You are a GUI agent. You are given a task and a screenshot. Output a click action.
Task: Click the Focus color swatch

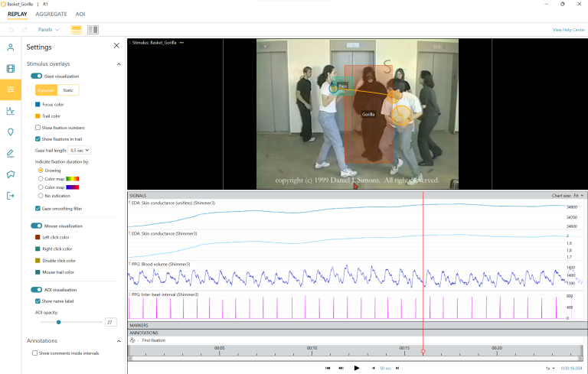point(38,104)
